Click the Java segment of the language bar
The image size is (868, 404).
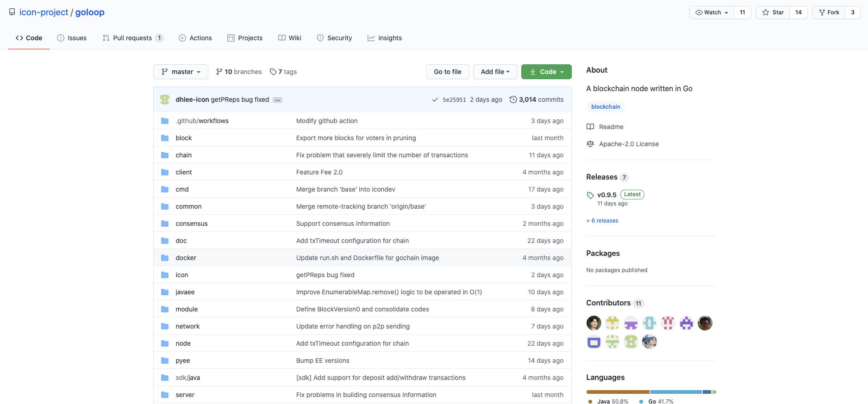[618, 392]
